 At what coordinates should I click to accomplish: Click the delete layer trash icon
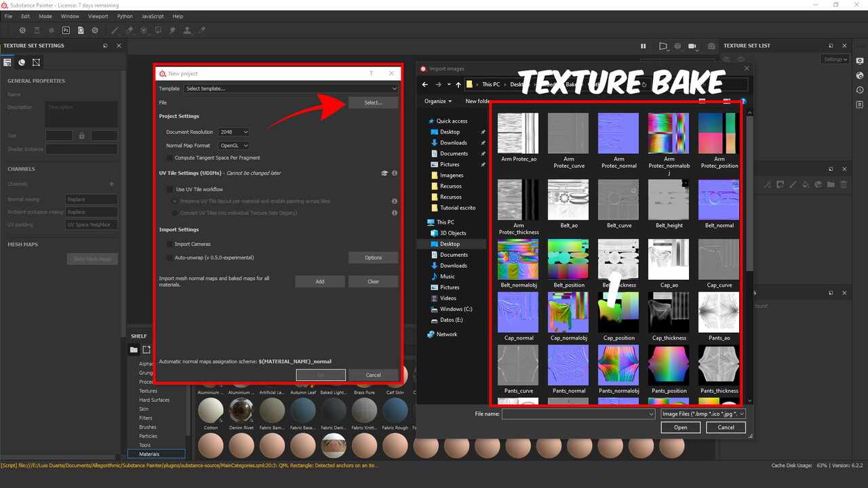coord(844,184)
